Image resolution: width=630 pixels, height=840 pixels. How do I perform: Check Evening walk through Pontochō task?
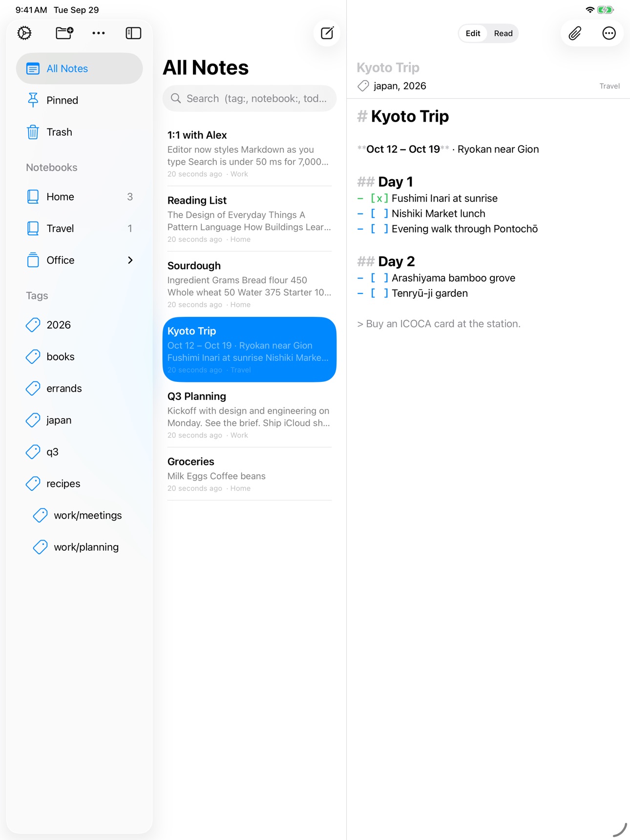pyautogui.click(x=379, y=229)
